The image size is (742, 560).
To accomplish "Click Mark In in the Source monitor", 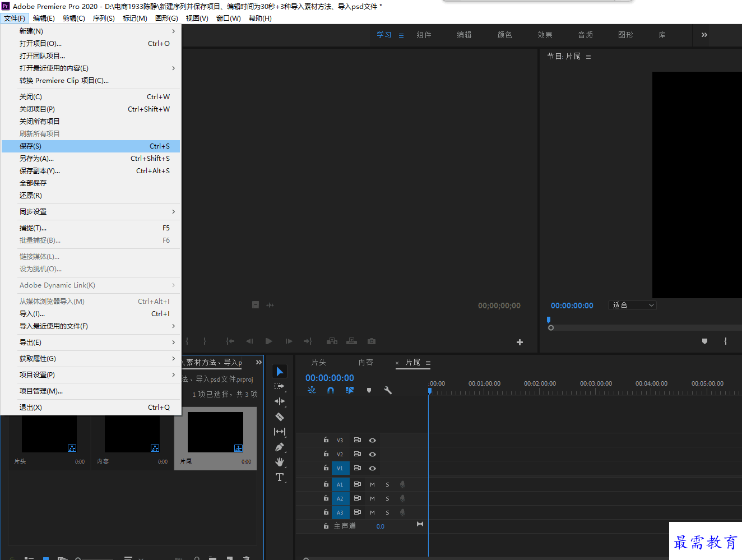I will [187, 341].
